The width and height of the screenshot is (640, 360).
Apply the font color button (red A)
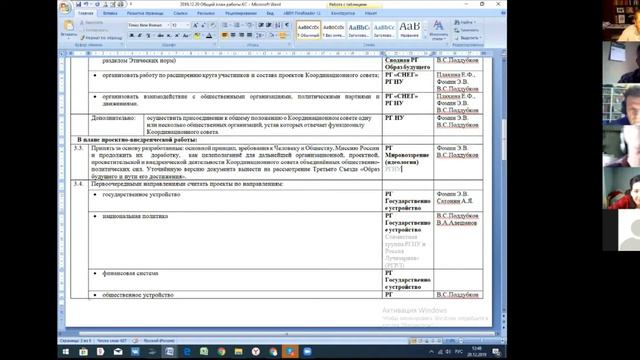click(209, 36)
